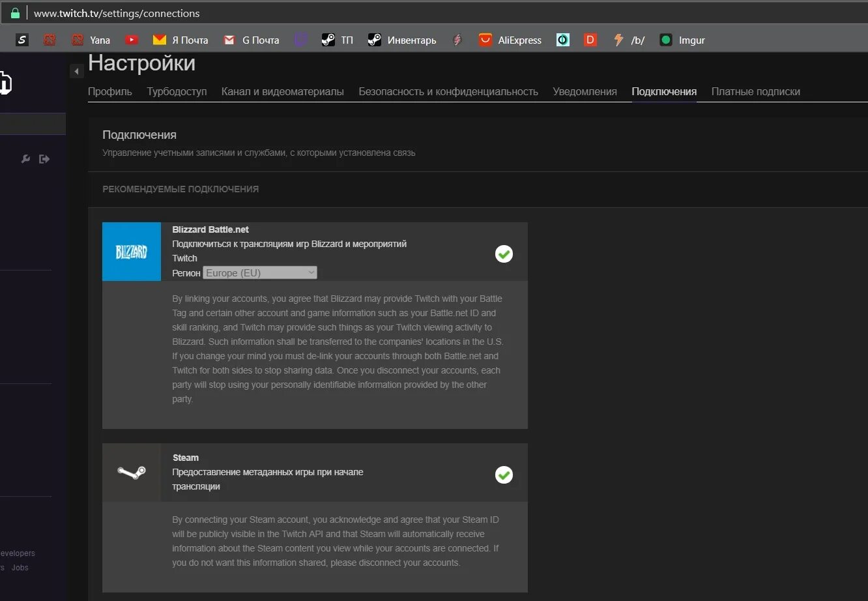This screenshot has width=868, height=601.
Task: Open the Регион Europe (EU) dropdown
Action: (x=260, y=272)
